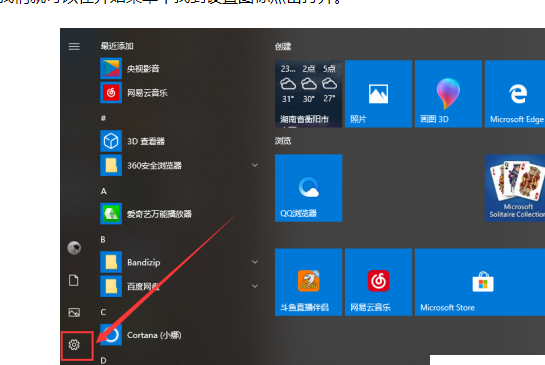Open the Microsoft Edge tile
The image size is (545, 365).
click(515, 94)
